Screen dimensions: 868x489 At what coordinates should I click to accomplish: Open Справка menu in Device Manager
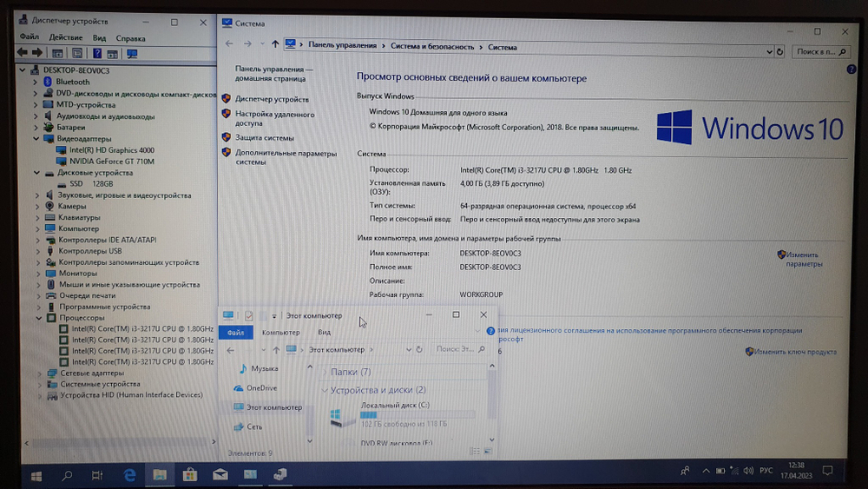[x=131, y=38]
